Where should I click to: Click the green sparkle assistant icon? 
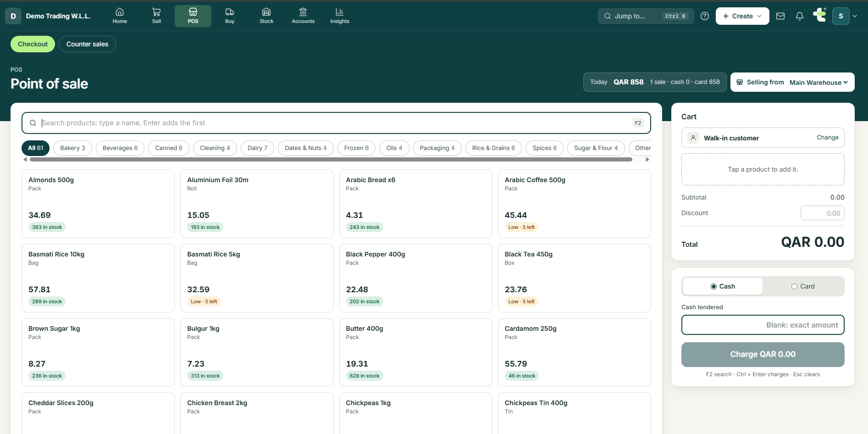tap(820, 15)
